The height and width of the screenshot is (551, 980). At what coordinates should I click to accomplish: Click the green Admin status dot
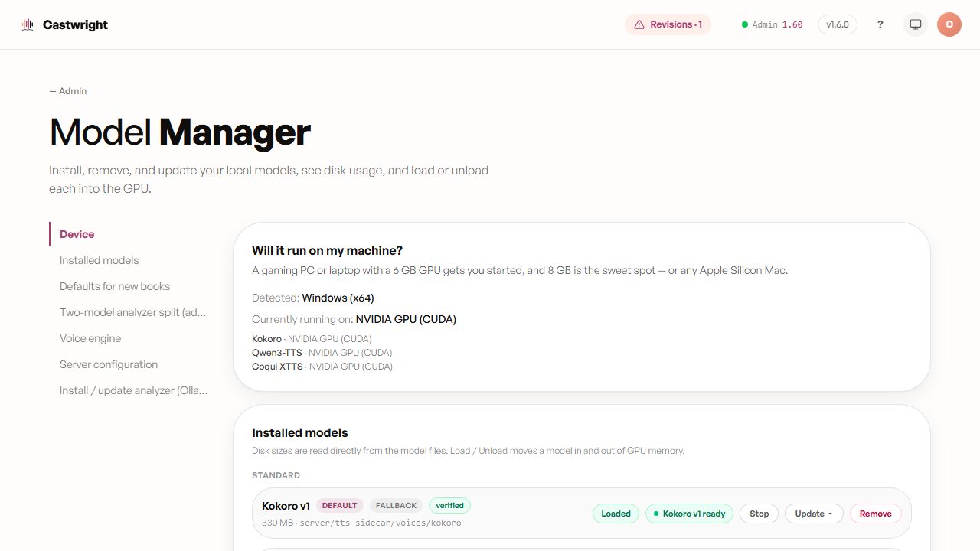pyautogui.click(x=744, y=24)
